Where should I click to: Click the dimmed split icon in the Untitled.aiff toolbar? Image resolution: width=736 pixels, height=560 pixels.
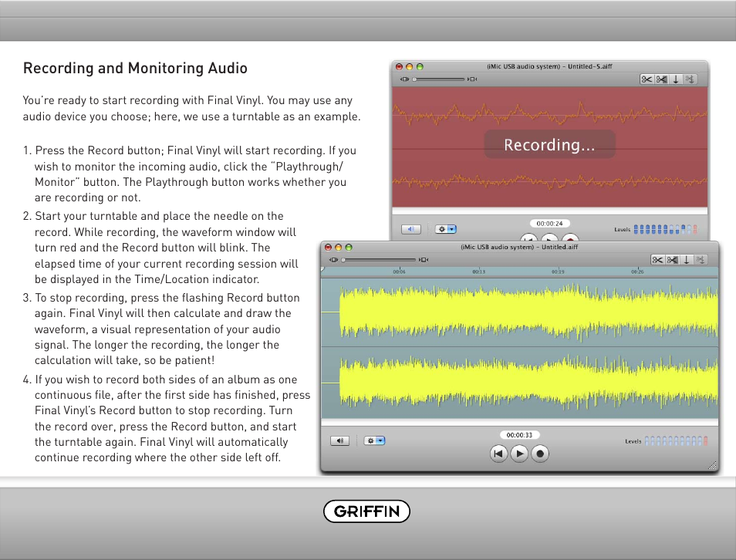coord(701,260)
